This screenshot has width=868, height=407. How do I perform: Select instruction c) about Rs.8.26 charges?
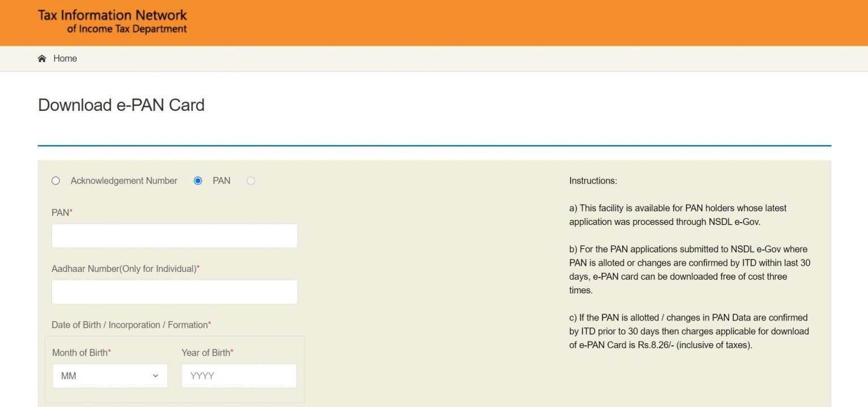tap(688, 331)
